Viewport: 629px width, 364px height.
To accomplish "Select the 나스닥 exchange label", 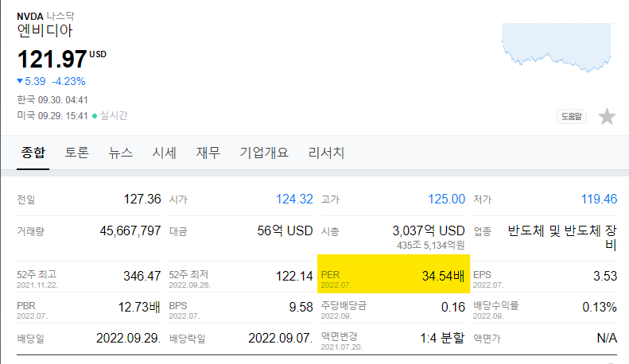I will tap(60, 16).
